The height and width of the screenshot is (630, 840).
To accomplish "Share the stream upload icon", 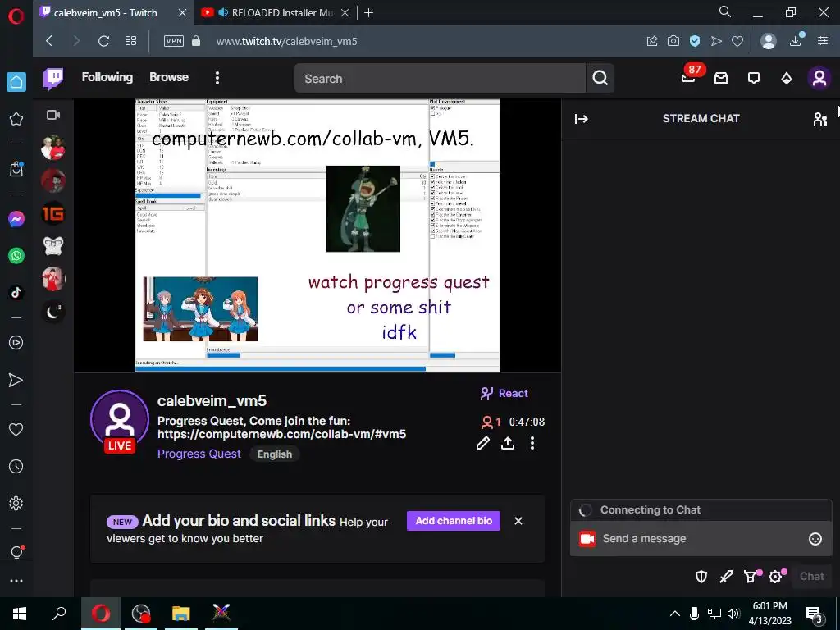I will [x=508, y=443].
